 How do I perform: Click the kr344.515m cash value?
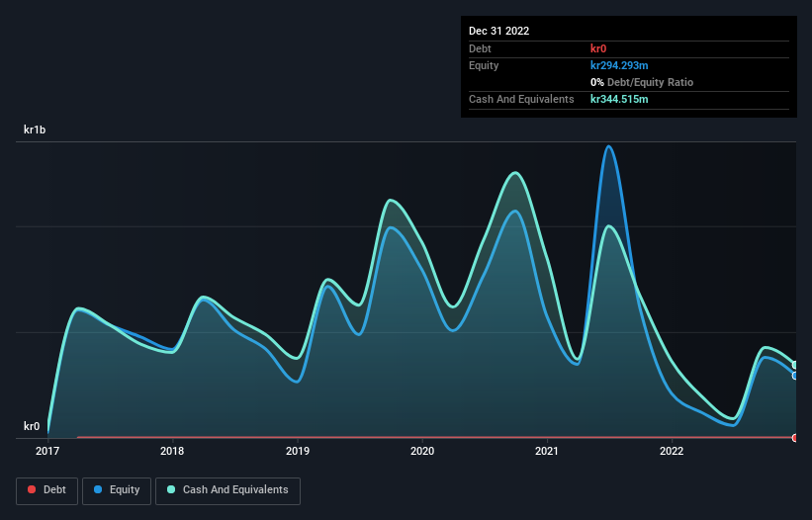(619, 99)
